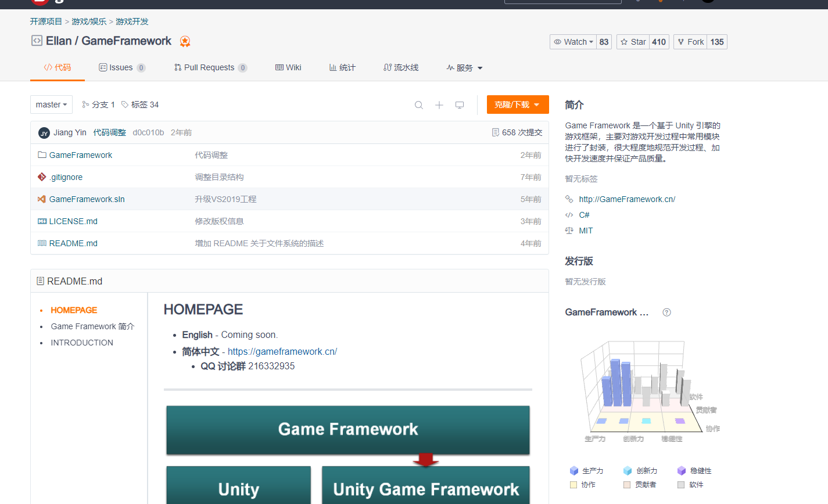Jump to Game Framework 简介 section

point(92,326)
